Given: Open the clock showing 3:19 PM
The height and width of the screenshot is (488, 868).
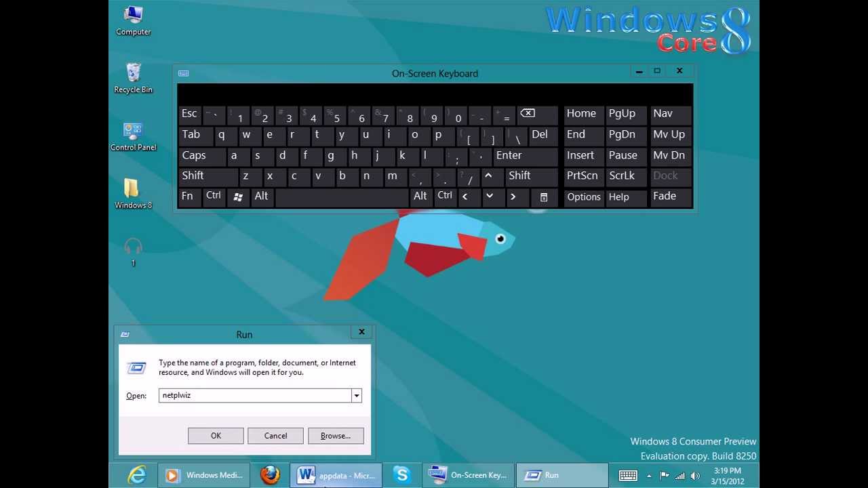Looking at the screenshot, I should (727, 476).
